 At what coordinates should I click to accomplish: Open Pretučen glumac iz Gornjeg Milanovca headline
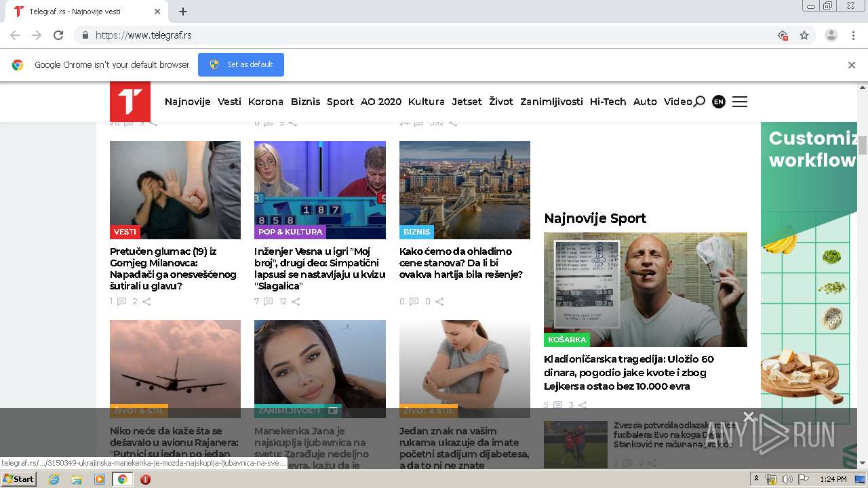coord(174,268)
